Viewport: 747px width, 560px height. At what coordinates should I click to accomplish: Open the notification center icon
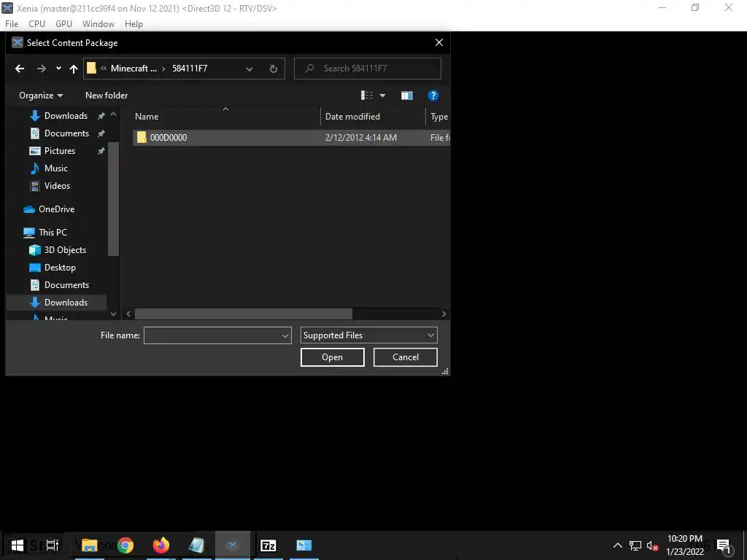click(723, 545)
